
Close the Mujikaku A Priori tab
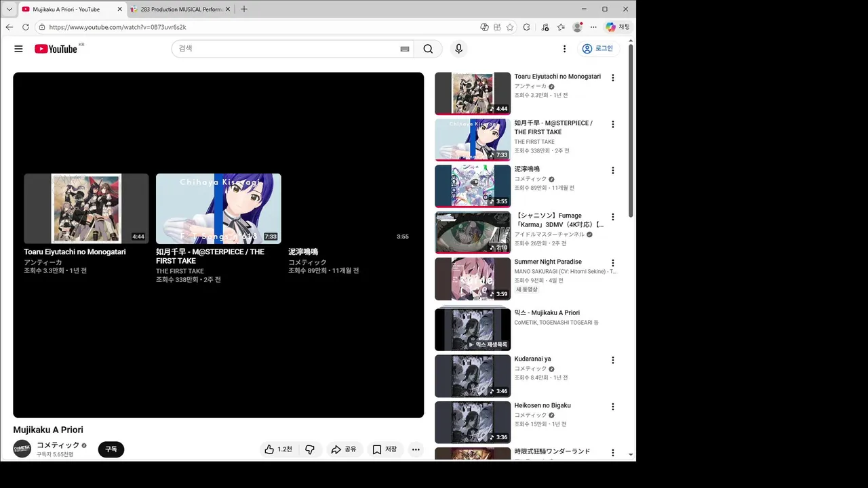click(x=120, y=9)
